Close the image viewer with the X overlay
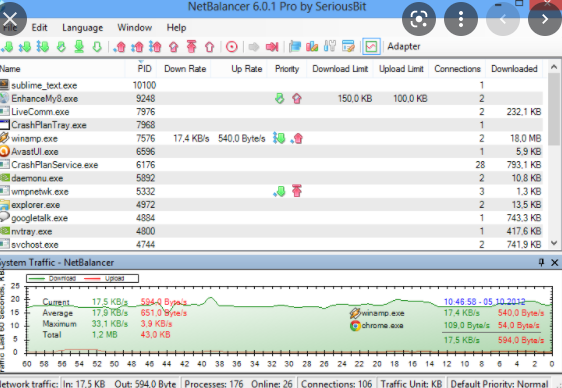The width and height of the screenshot is (562, 388). (x=10, y=19)
